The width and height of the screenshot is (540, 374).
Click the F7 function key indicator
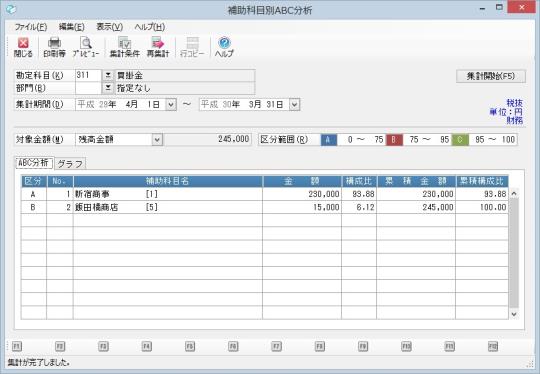coord(277,346)
